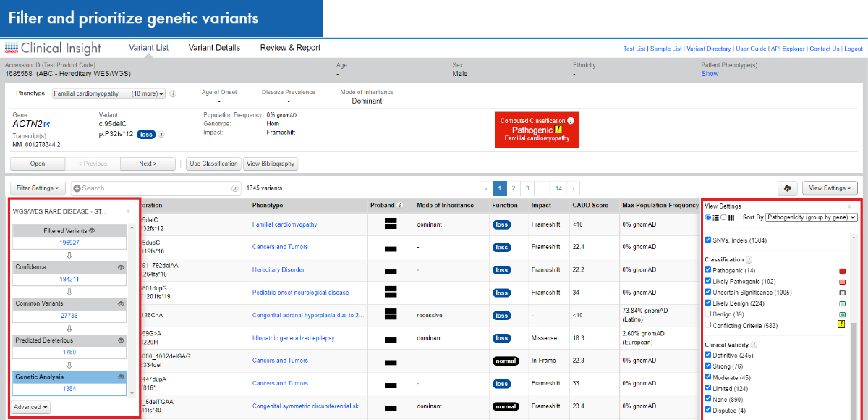Go to page 14 of variants
868x420 pixels.
point(558,188)
